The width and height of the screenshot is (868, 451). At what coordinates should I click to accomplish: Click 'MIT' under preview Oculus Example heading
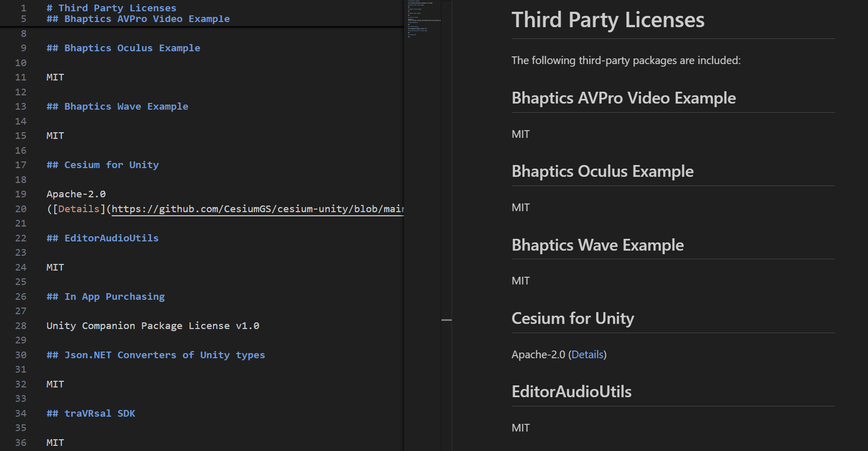(x=521, y=208)
